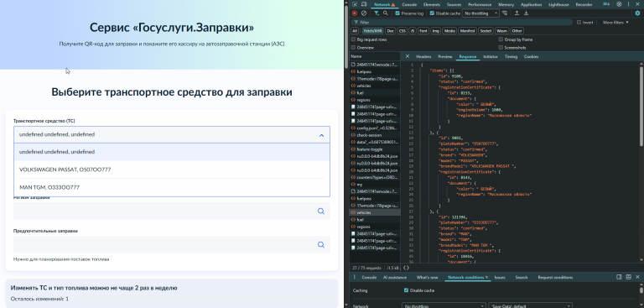Click the network conditions wifi icon
The width and height of the screenshot is (644, 308).
pyautogui.click(x=505, y=13)
